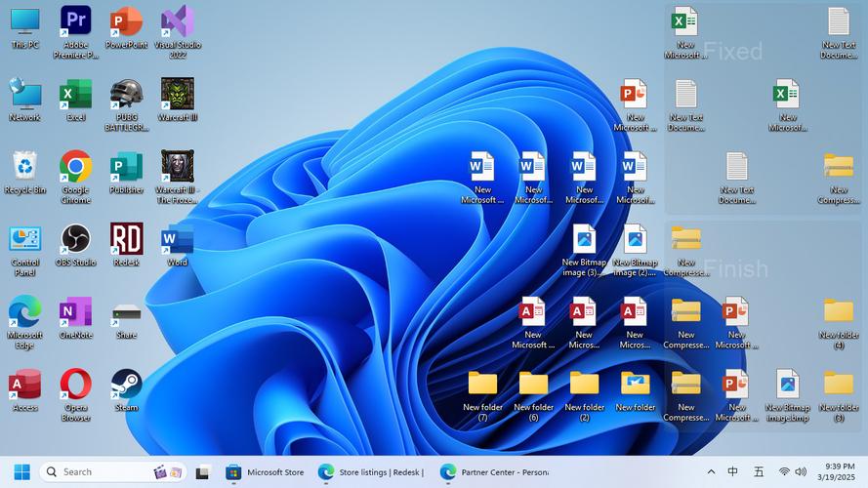868x488 pixels.
Task: Select New Bitmap image (2) file
Action: point(636,250)
